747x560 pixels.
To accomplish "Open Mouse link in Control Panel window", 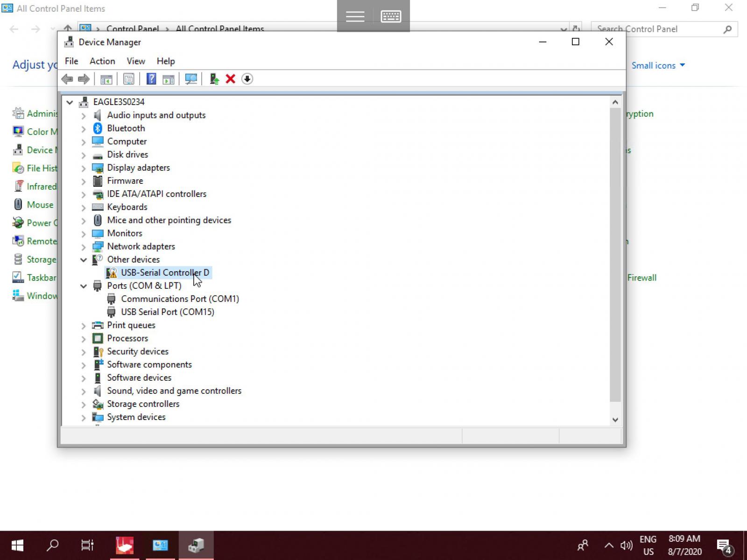I will click(40, 204).
